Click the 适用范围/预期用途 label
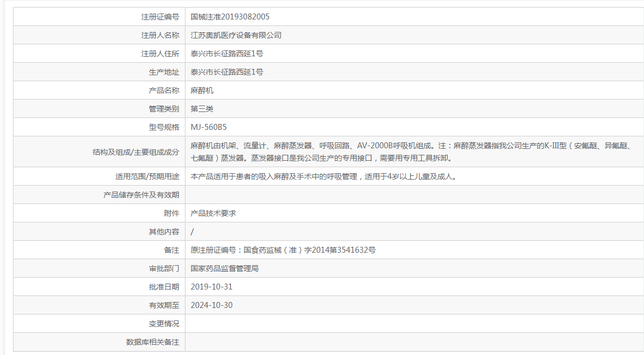The width and height of the screenshot is (644, 355). point(148,176)
